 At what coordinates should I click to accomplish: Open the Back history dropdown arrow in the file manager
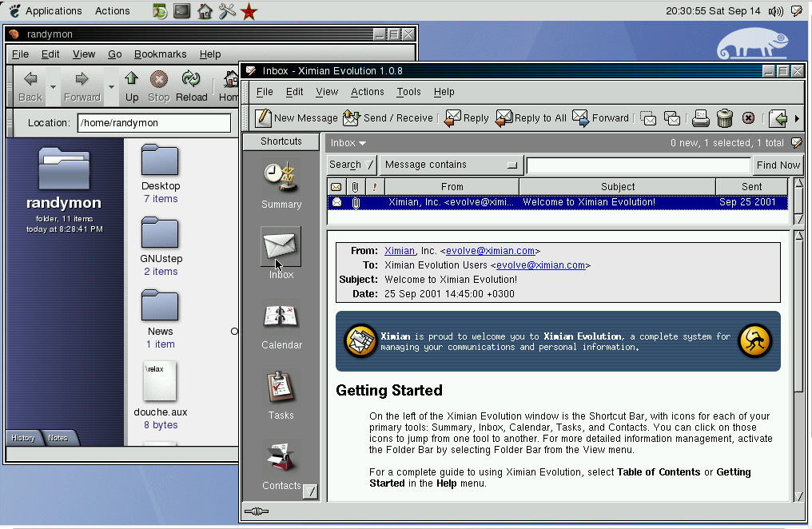(x=53, y=86)
